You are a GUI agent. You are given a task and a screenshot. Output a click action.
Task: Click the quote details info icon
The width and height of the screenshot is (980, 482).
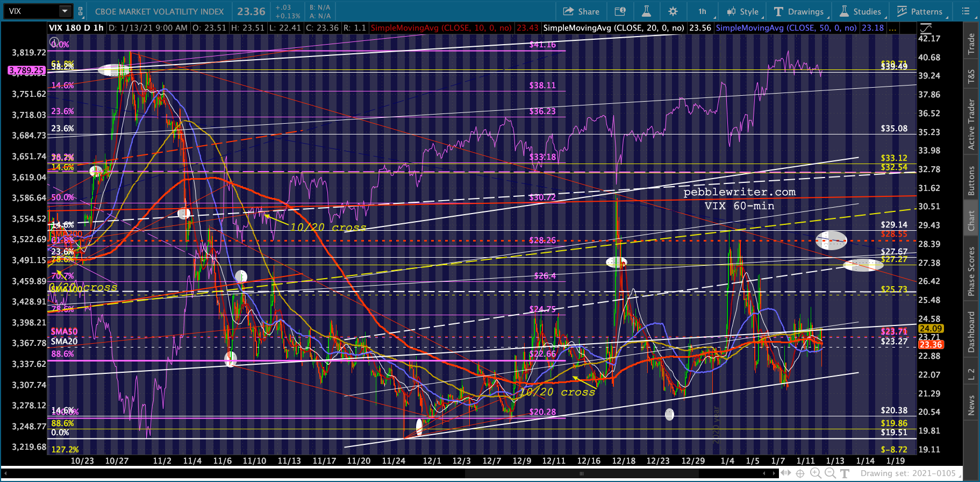coord(620,11)
